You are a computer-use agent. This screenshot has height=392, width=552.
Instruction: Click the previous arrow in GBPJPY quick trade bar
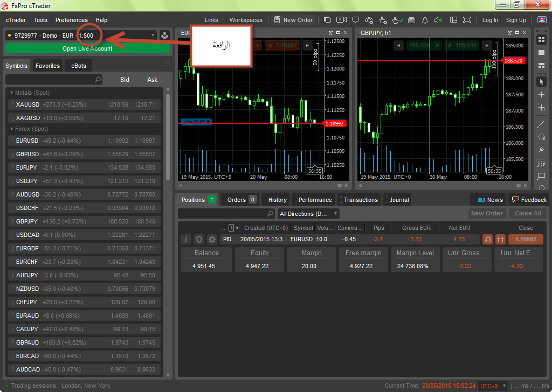click(x=398, y=45)
